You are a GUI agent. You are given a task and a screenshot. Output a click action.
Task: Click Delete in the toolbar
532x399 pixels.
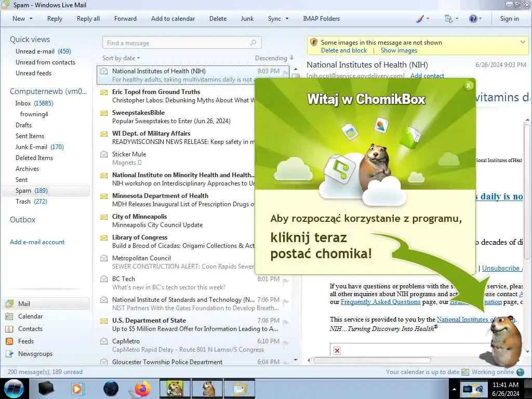point(218,19)
